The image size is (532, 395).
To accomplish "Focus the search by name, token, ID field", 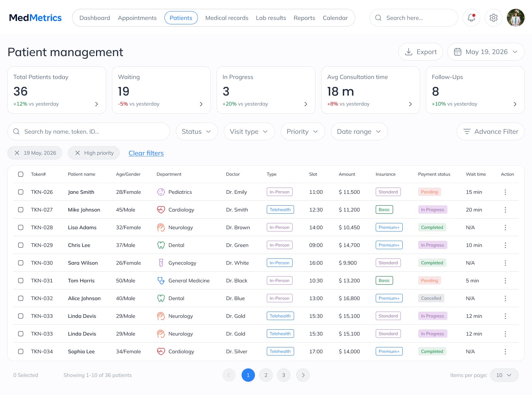I will [89, 131].
